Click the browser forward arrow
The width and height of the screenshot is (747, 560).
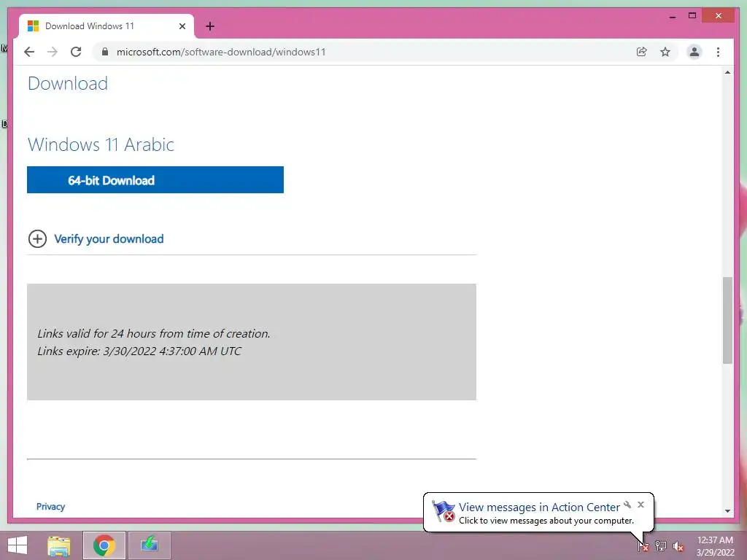click(53, 52)
